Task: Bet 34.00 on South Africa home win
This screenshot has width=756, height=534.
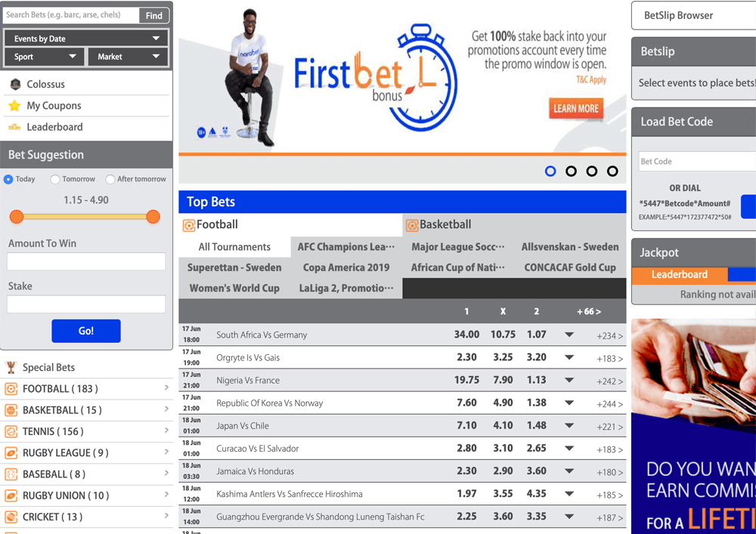Action: tap(466, 334)
